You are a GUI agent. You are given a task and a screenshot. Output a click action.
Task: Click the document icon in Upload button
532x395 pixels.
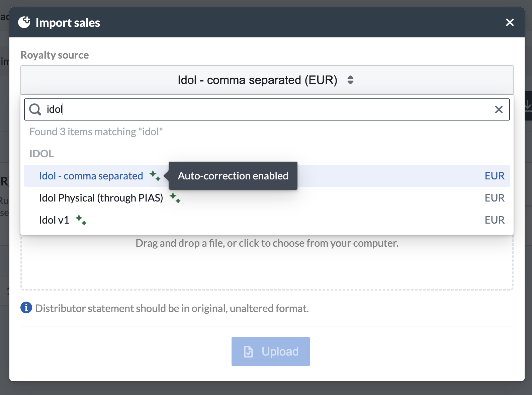coord(248,351)
